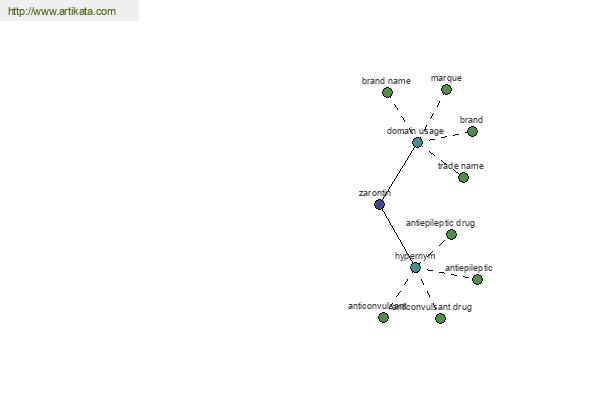Viewport: 600px width, 400px height.
Task: Click the antiepileptic drug text label
Action: (x=440, y=223)
